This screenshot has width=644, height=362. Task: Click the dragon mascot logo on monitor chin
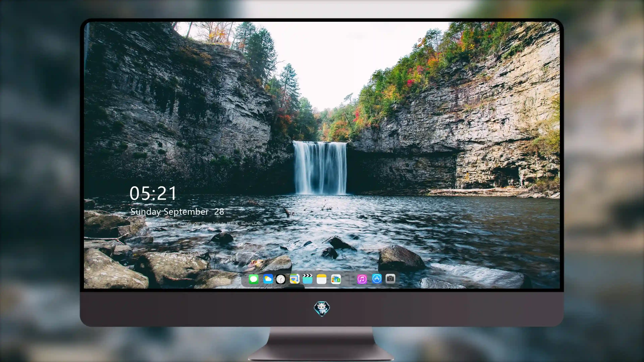pyautogui.click(x=322, y=309)
